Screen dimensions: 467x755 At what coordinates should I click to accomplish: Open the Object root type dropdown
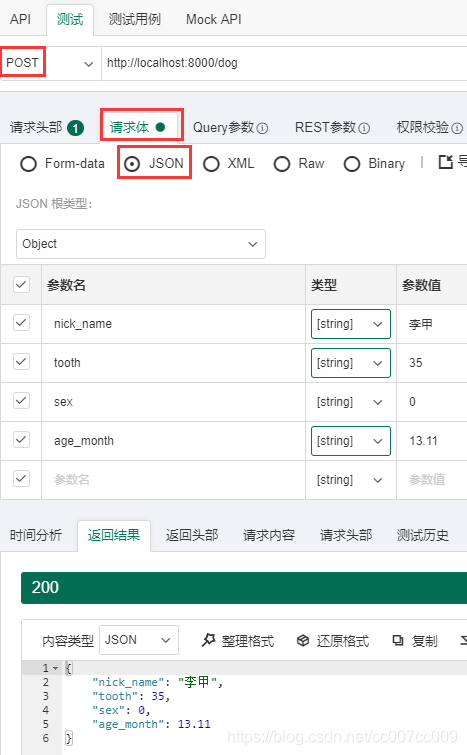(x=141, y=244)
